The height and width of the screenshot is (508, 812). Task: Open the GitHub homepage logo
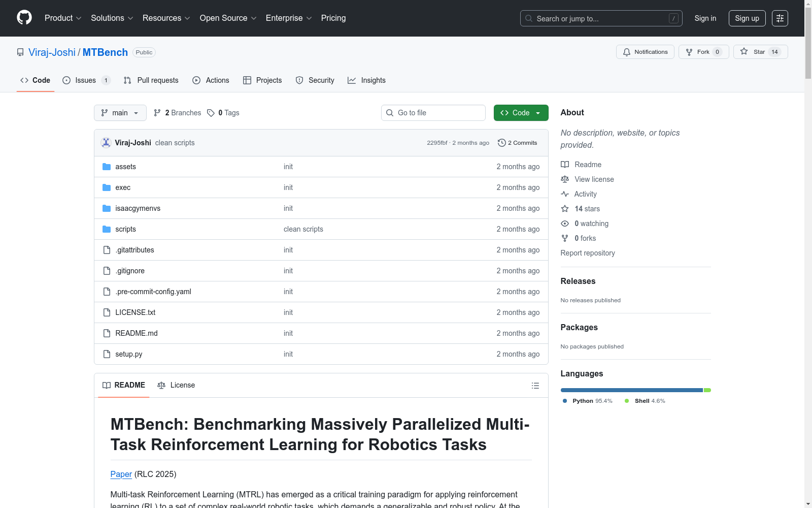point(24,18)
